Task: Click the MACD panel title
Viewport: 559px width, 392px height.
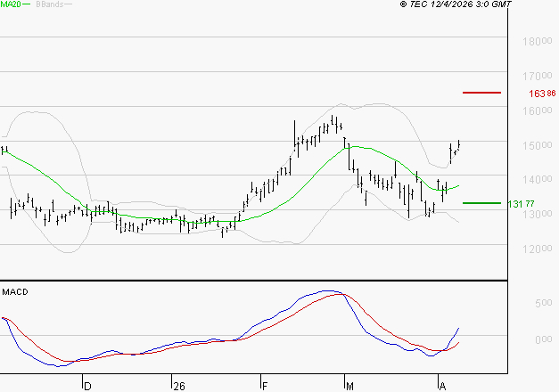Action: click(14, 291)
